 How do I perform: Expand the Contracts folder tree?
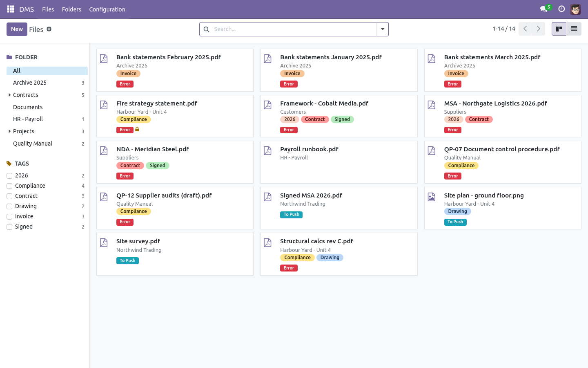coord(9,95)
